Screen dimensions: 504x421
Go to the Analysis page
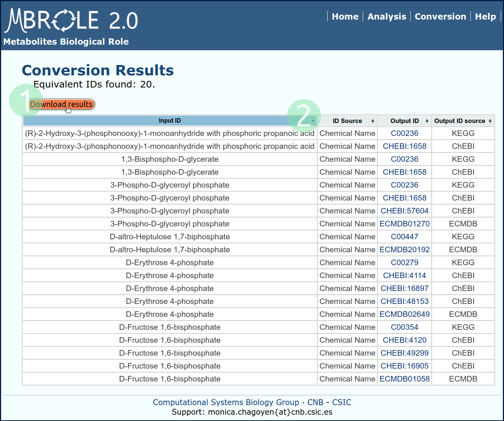(x=387, y=17)
